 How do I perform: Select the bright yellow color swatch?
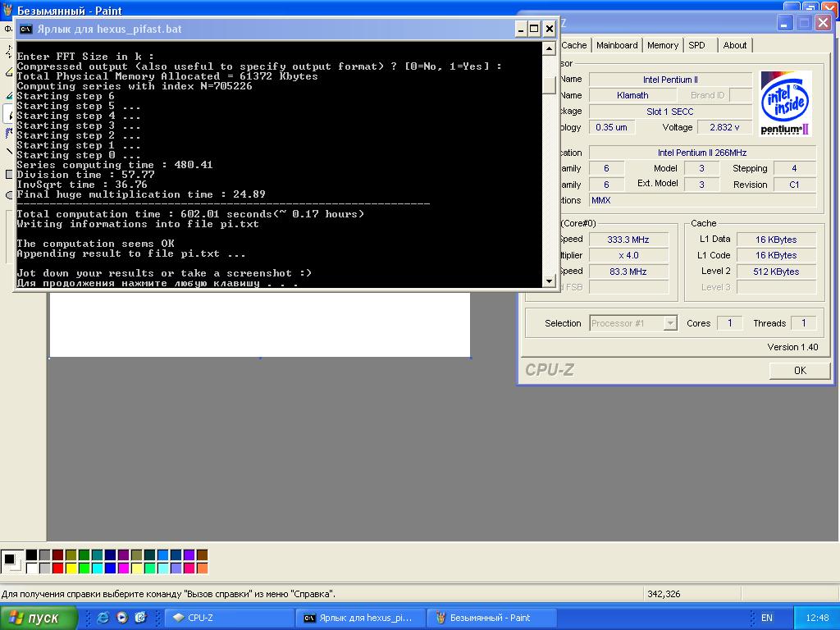[x=71, y=568]
